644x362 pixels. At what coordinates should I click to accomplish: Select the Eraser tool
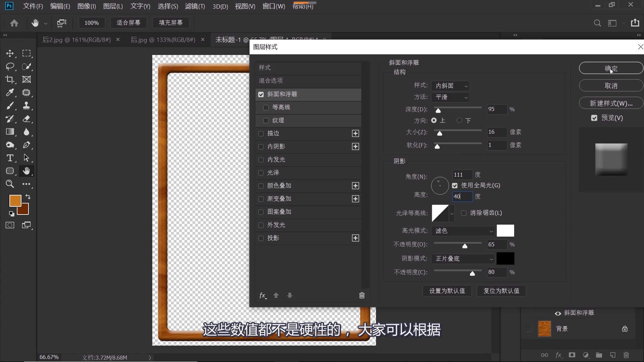point(27,119)
